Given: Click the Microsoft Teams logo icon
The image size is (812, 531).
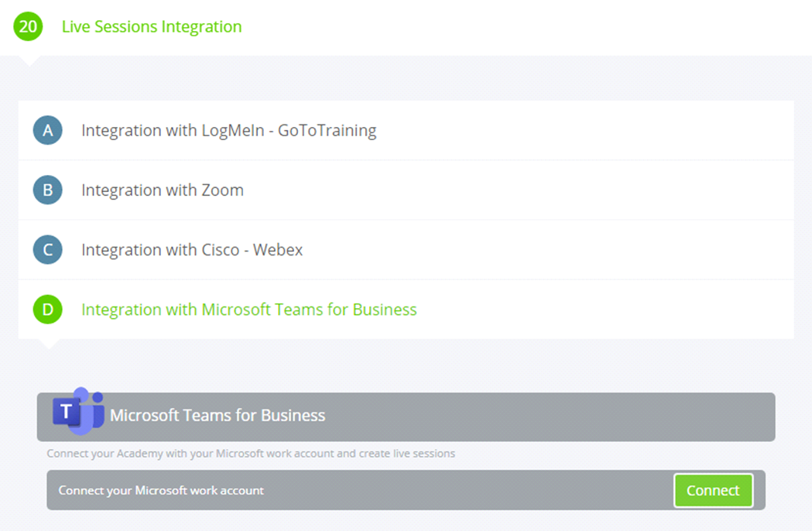Looking at the screenshot, I should (x=78, y=411).
